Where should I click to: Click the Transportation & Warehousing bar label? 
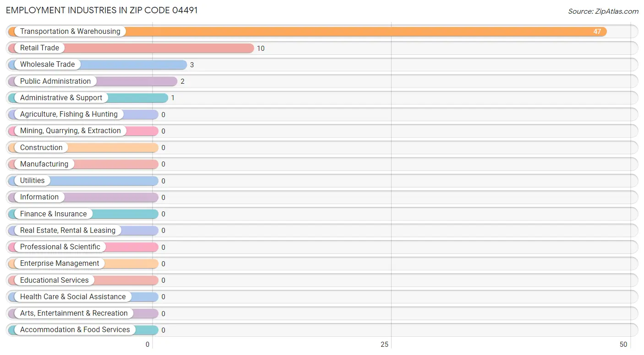point(70,32)
